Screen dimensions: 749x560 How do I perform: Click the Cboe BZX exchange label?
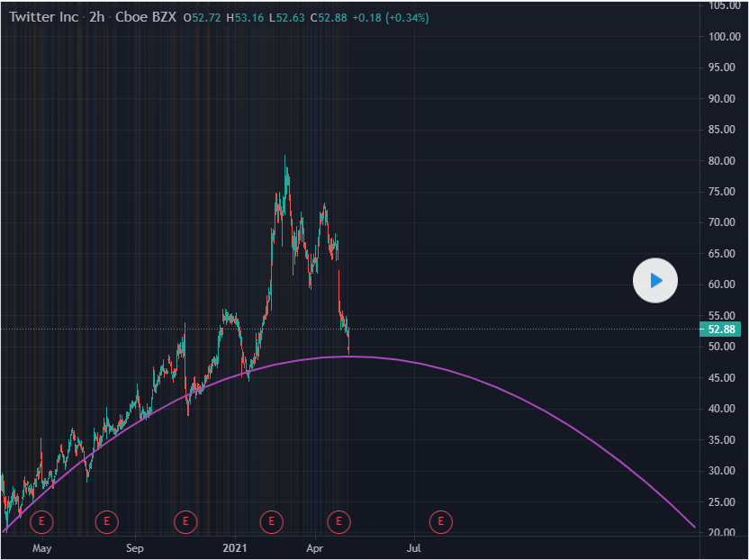click(x=145, y=17)
